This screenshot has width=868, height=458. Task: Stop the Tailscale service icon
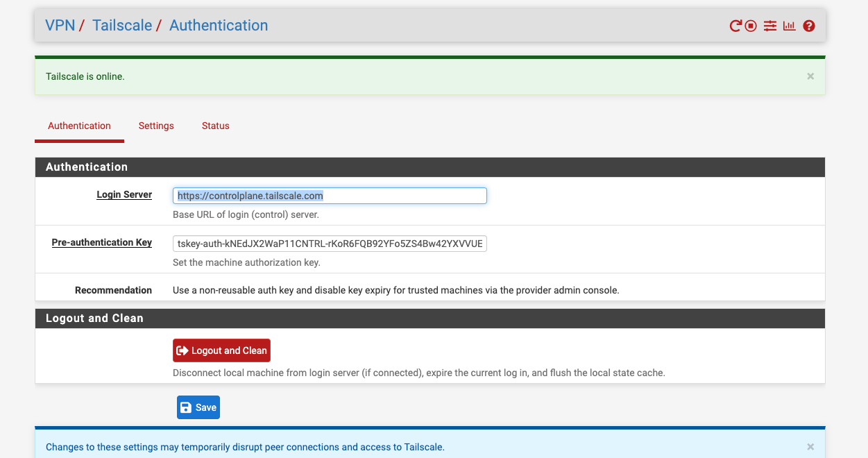tap(751, 26)
